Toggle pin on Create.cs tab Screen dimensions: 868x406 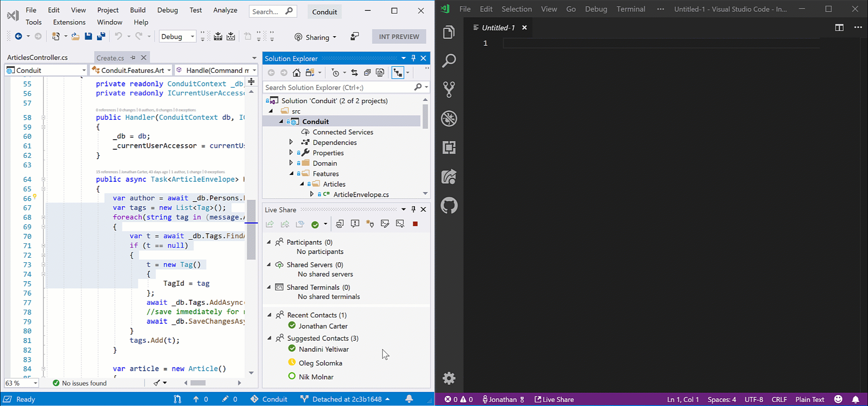tap(133, 57)
